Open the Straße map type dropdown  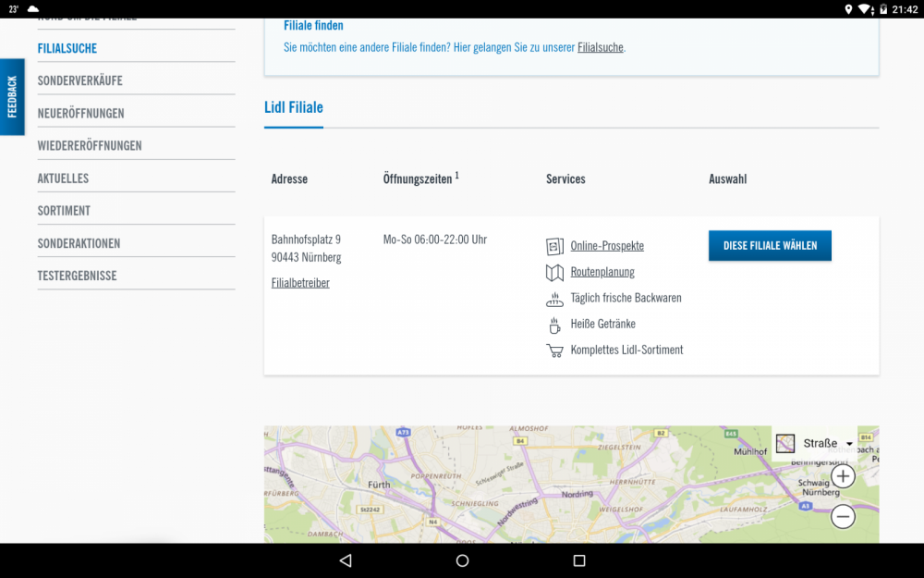pyautogui.click(x=816, y=444)
